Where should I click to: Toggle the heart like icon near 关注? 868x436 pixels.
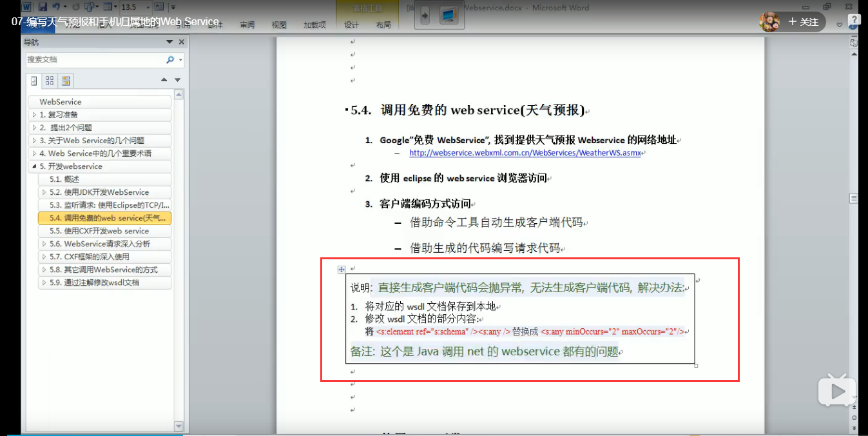pos(840,25)
